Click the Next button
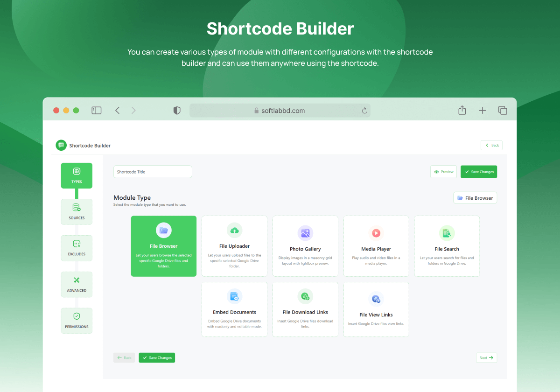Screen dimensions: 560x392 point(486,358)
